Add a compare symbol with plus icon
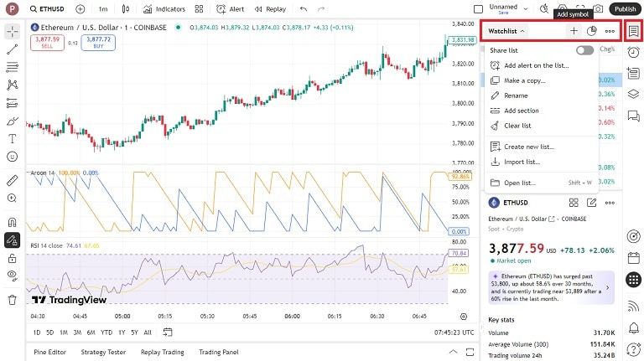This screenshot has height=361, width=644. pos(80,9)
